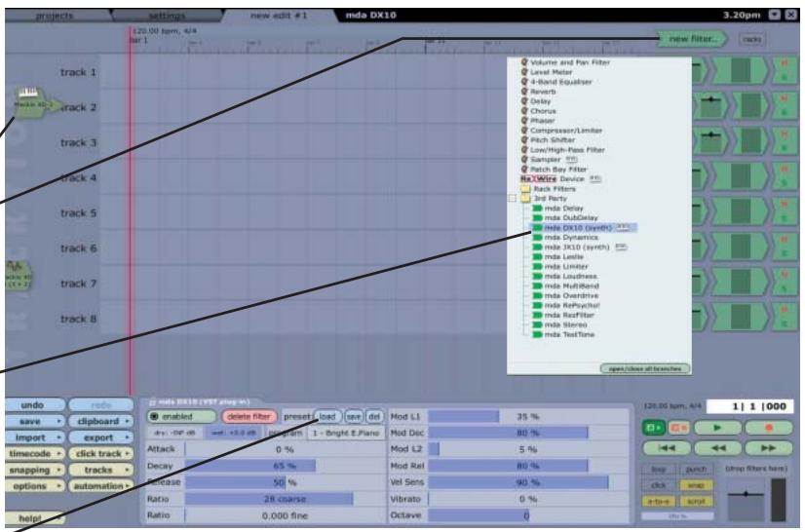Toggle the loop button
Viewport: 805px width, 532px height.
[658, 470]
